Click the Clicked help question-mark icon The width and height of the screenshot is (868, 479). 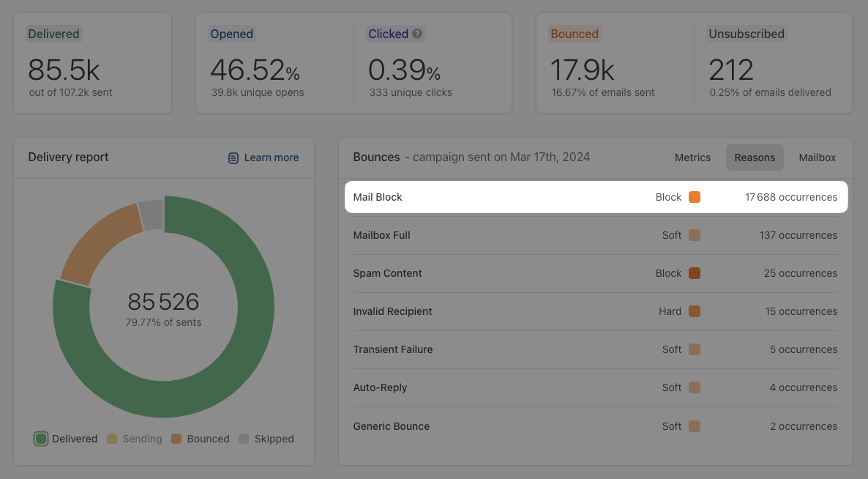pos(418,34)
